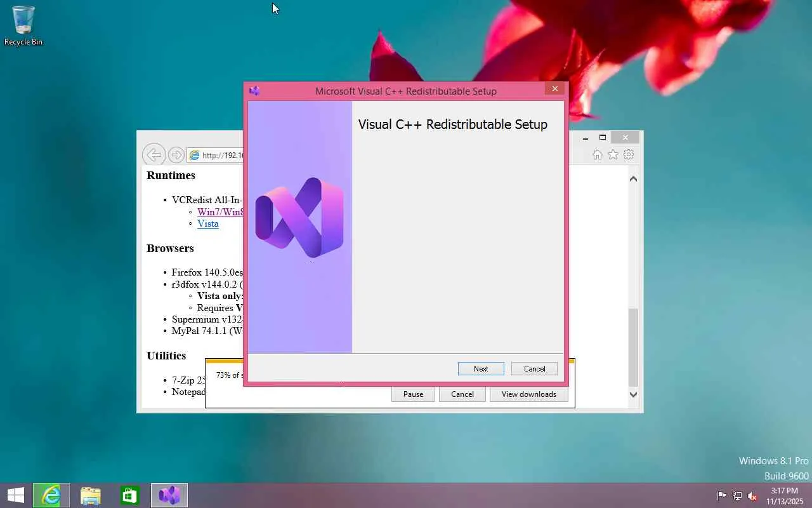Click the "Utilities" heading on the page
The image size is (812, 508).
(x=166, y=356)
